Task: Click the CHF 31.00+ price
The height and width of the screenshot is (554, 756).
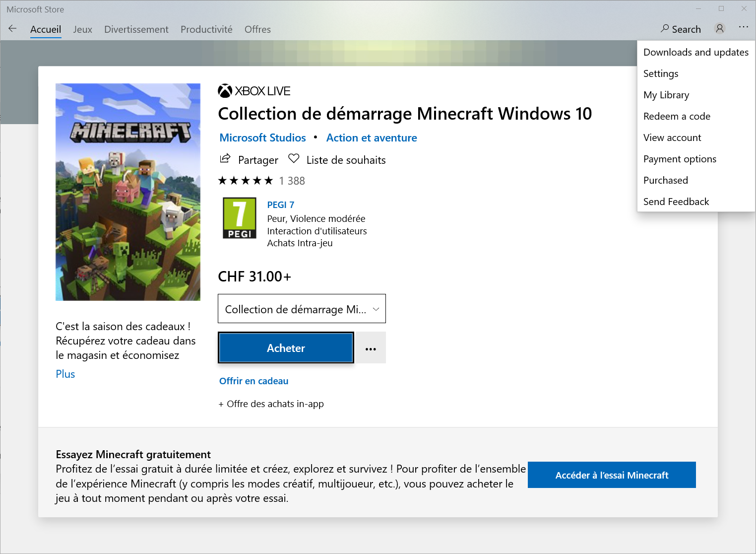Action: (254, 277)
